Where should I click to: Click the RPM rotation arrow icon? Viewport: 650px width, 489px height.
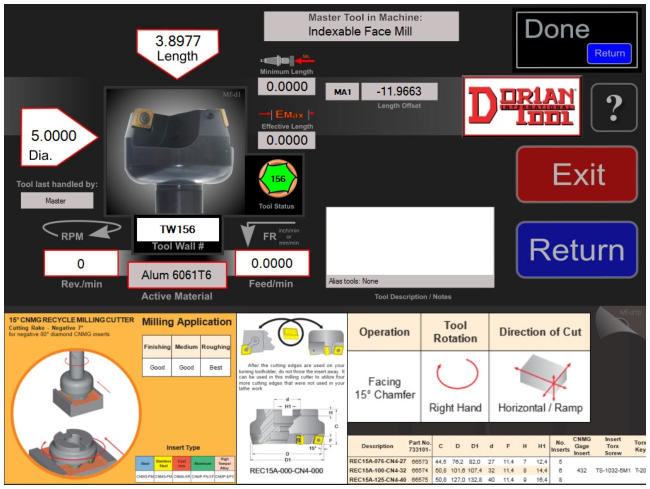(x=81, y=230)
